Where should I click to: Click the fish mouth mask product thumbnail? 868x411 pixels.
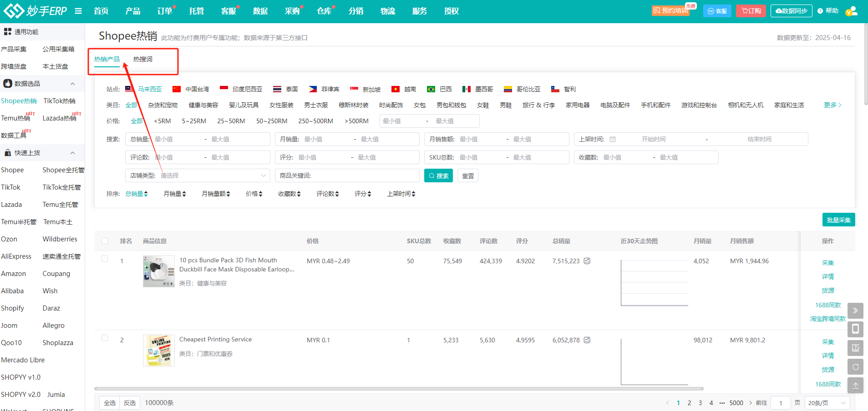(x=159, y=271)
